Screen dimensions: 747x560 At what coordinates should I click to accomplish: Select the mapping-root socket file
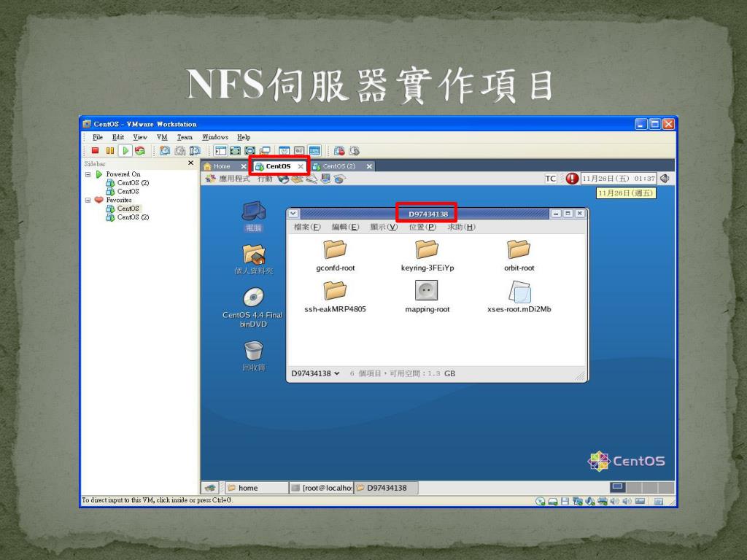pyautogui.click(x=427, y=297)
